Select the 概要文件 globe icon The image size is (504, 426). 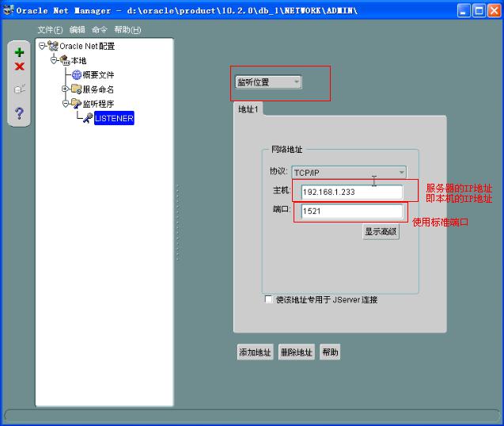[77, 75]
